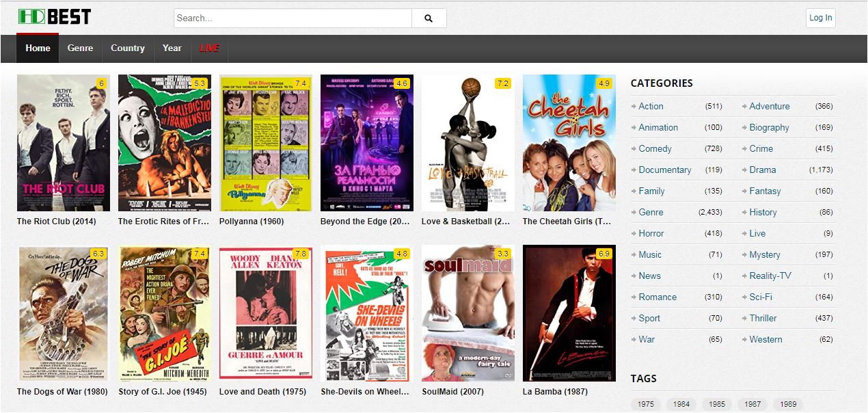Click into the Search text field
The width and height of the screenshot is (868, 413).
(x=293, y=18)
